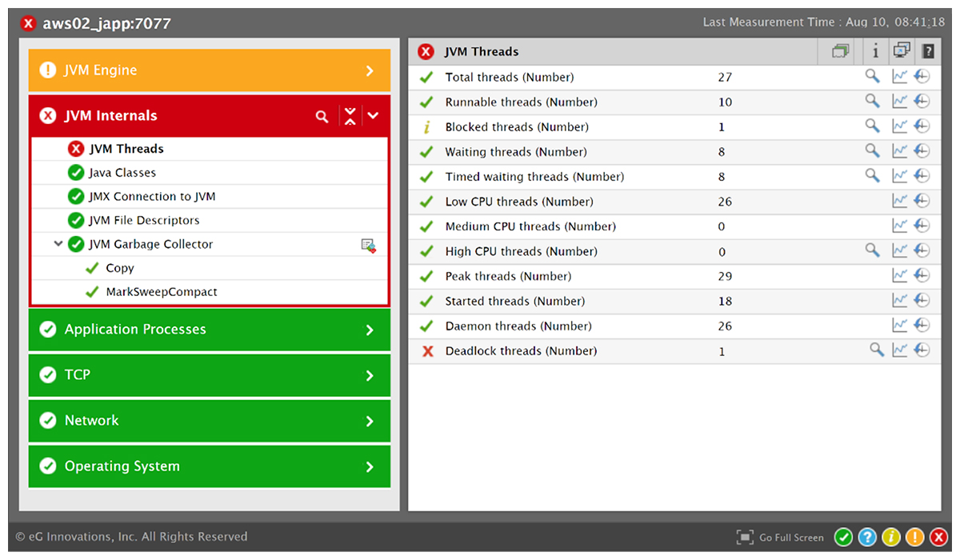960x560 pixels.
Task: Click the search icon in JVM Internals header
Action: click(x=322, y=117)
